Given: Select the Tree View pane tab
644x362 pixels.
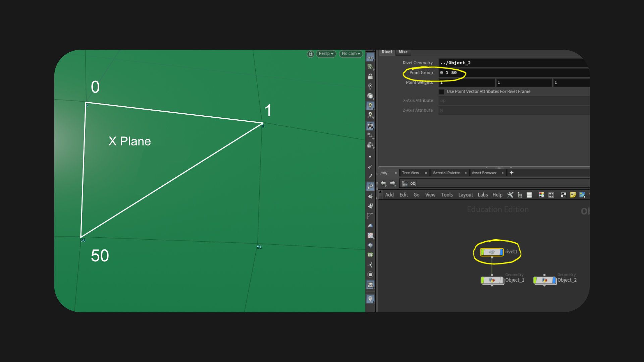Looking at the screenshot, I should click(x=410, y=173).
